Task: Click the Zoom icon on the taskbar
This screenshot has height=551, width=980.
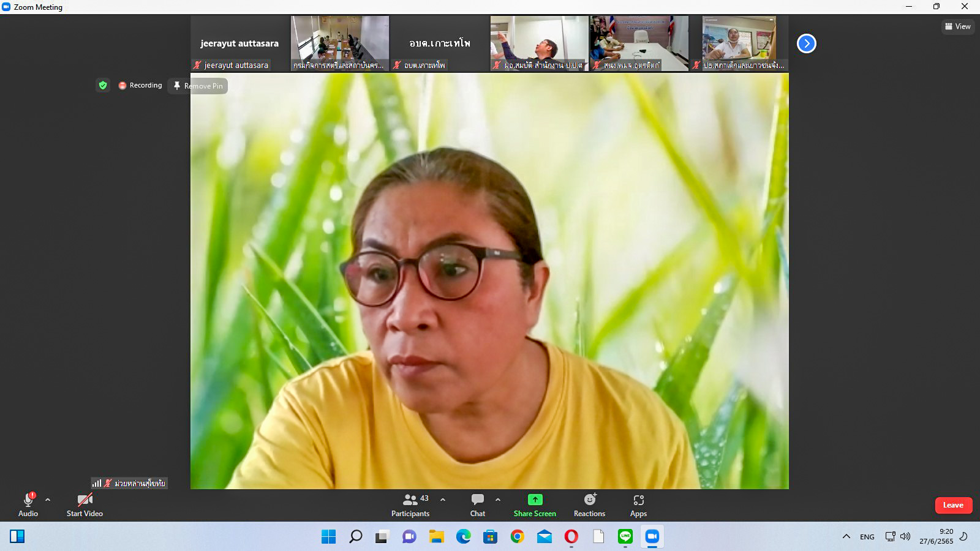Action: coord(652,537)
